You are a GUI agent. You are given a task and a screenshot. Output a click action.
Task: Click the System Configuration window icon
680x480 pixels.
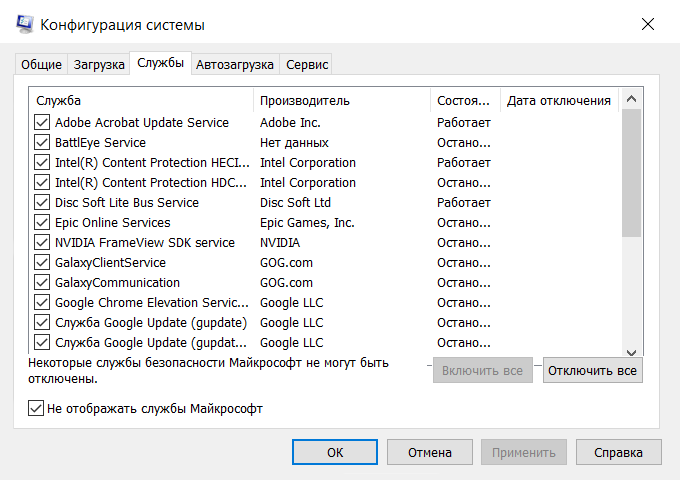pos(25,24)
